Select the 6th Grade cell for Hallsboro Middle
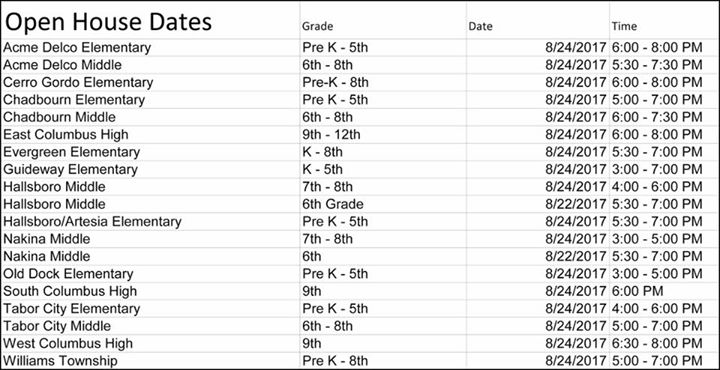The width and height of the screenshot is (720, 370). tap(383, 204)
